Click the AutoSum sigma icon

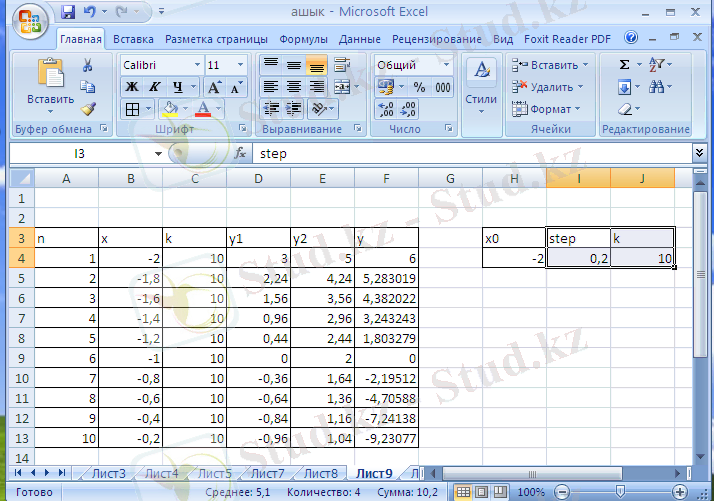click(625, 64)
